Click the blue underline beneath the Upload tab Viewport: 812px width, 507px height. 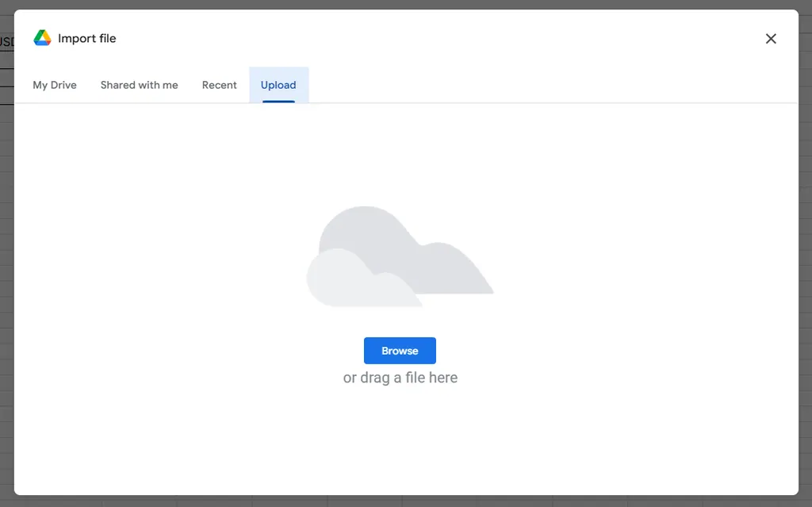(x=278, y=101)
